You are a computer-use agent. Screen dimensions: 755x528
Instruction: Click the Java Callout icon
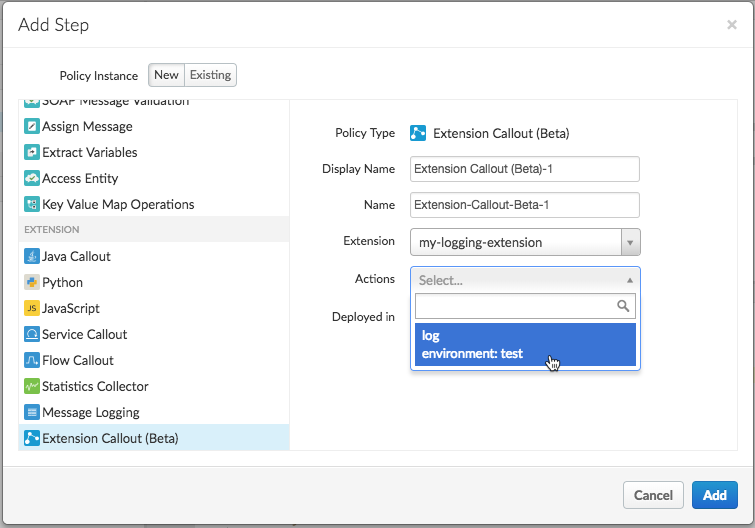coord(32,257)
